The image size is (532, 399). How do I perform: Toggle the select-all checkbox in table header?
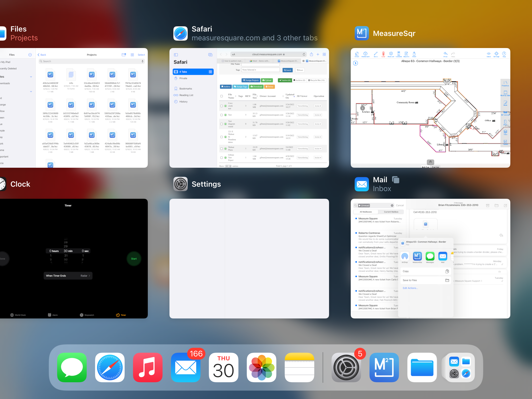click(x=221, y=96)
